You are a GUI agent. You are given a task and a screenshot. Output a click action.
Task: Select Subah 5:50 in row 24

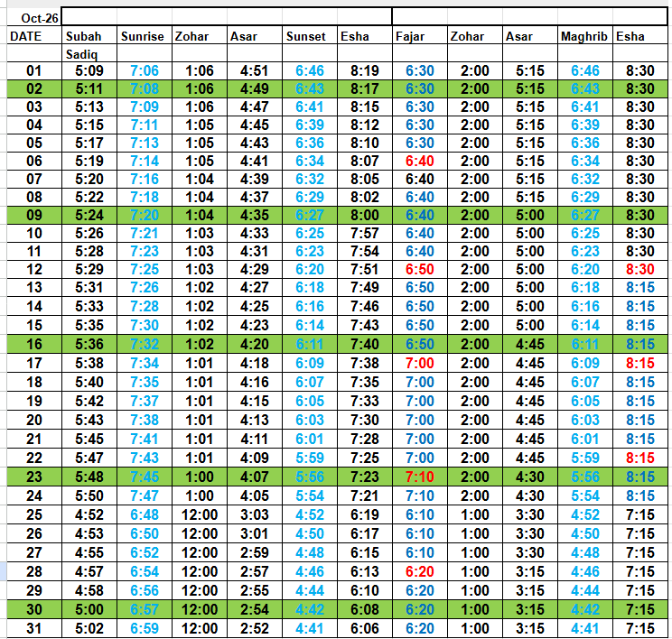tap(89, 495)
